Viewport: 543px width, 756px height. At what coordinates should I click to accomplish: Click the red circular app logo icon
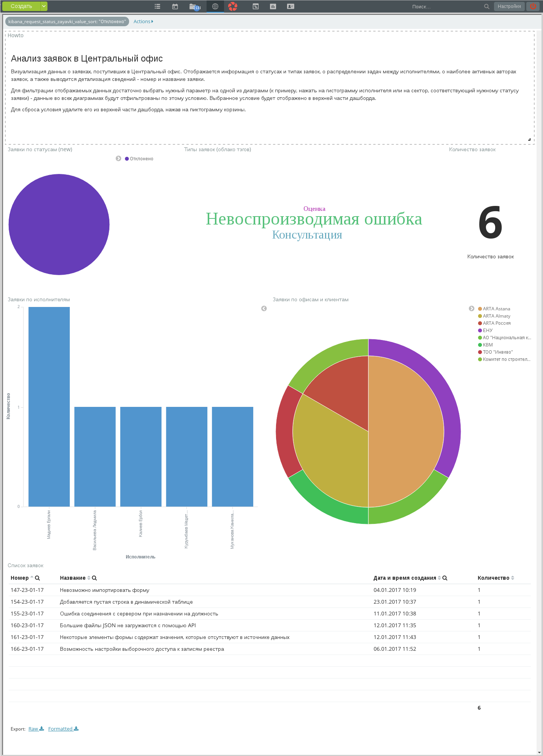233,6
